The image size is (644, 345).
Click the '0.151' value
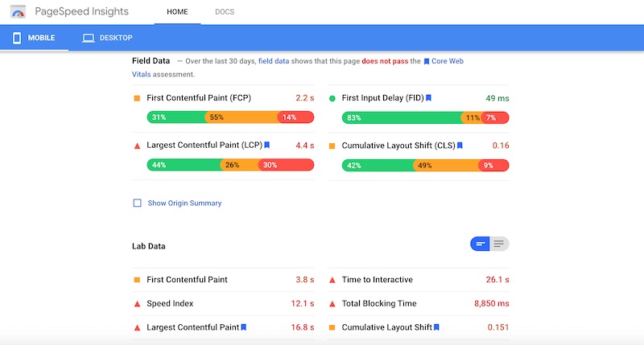click(x=498, y=327)
